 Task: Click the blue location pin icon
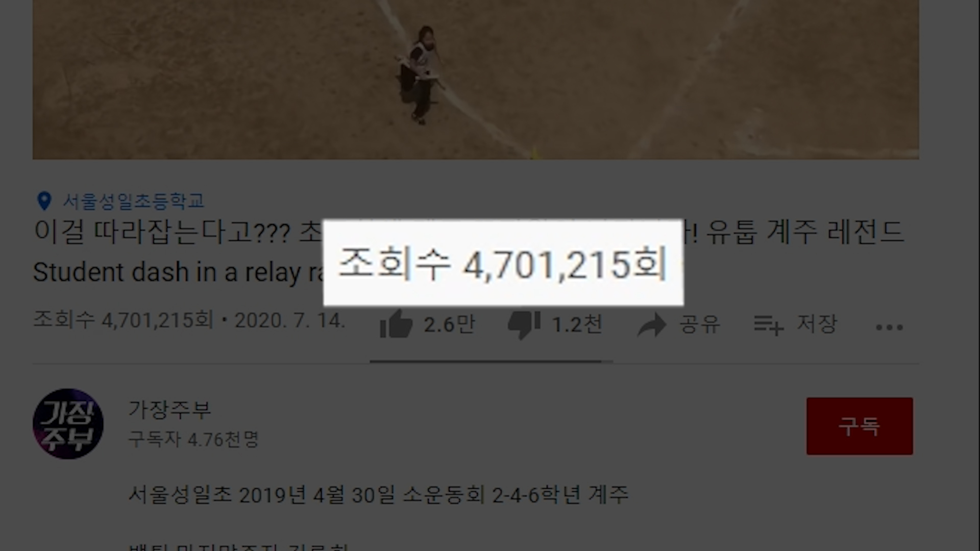(x=44, y=201)
